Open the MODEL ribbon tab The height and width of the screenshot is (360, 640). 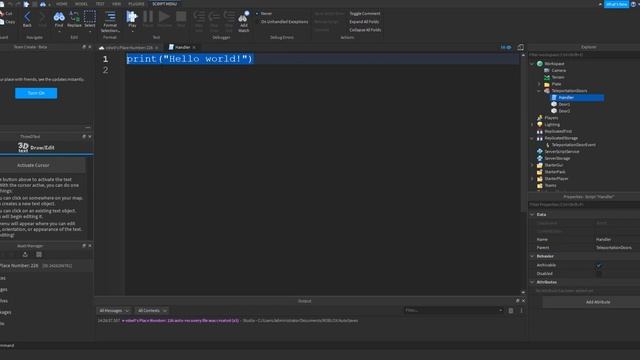tap(81, 4)
